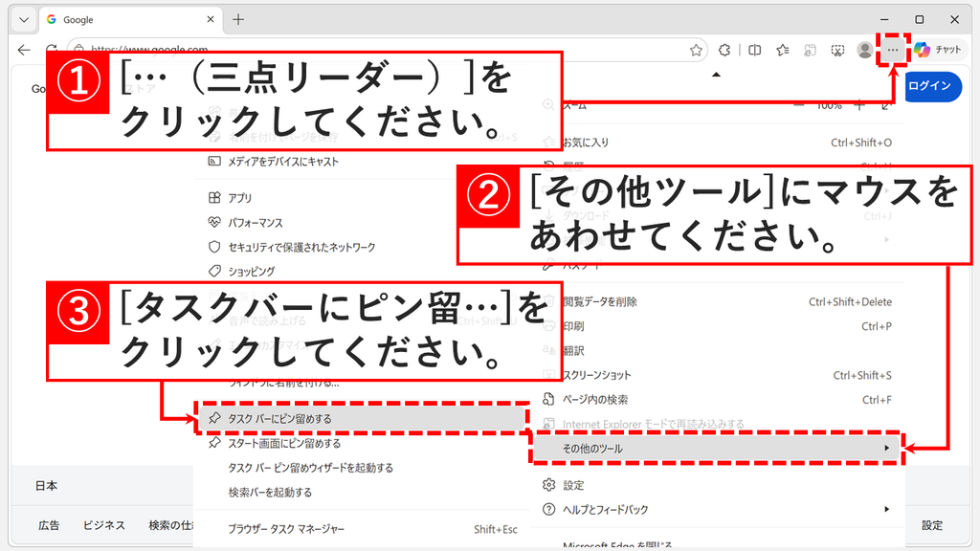Open the Extensions puzzle icon
This screenshot has width=980, height=551.
coord(724,50)
